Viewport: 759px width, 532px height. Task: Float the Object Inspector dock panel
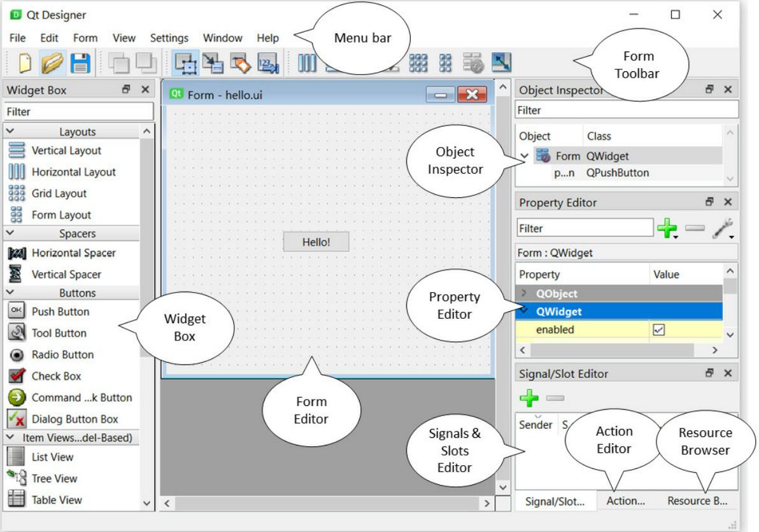(x=709, y=89)
